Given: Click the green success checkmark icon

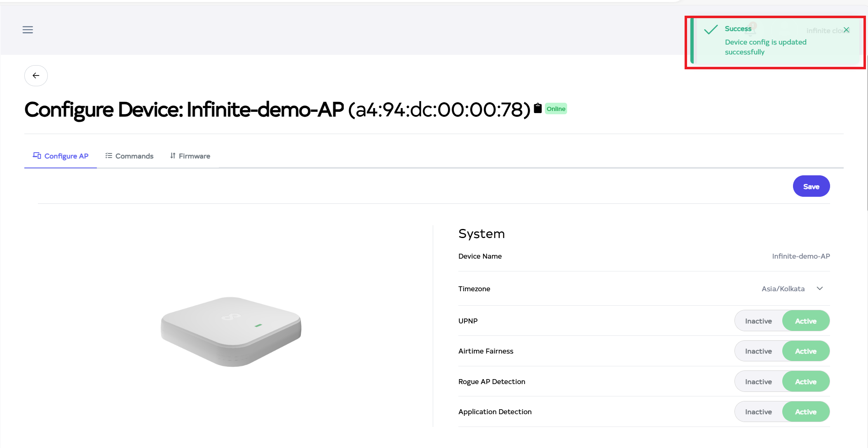Looking at the screenshot, I should tap(711, 30).
